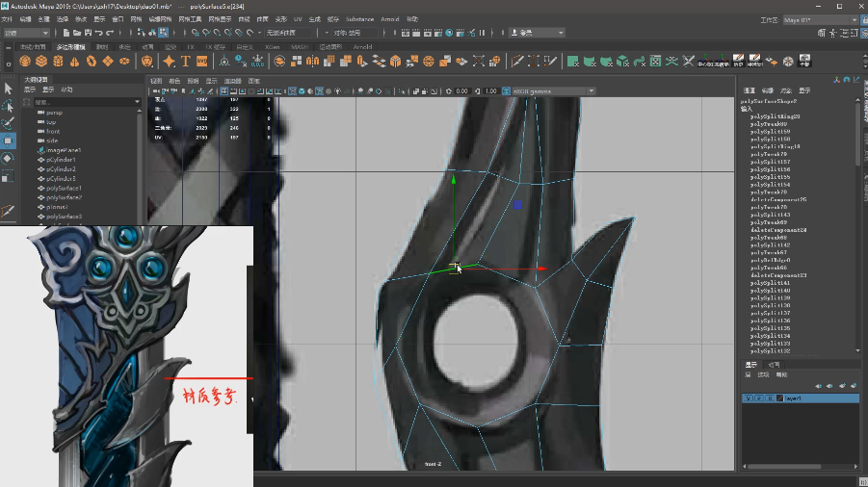Select polySurface1 in the Outliner
This screenshot has width=868, height=487.
pyautogui.click(x=64, y=189)
